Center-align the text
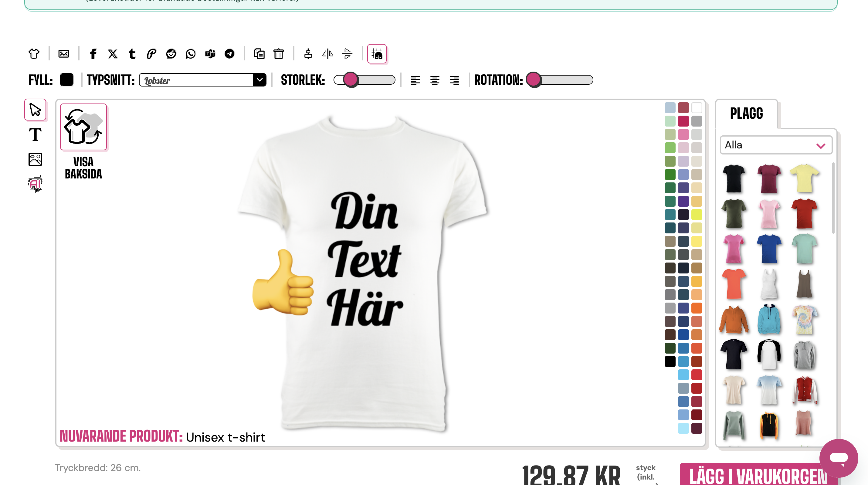The image size is (868, 485). click(435, 80)
